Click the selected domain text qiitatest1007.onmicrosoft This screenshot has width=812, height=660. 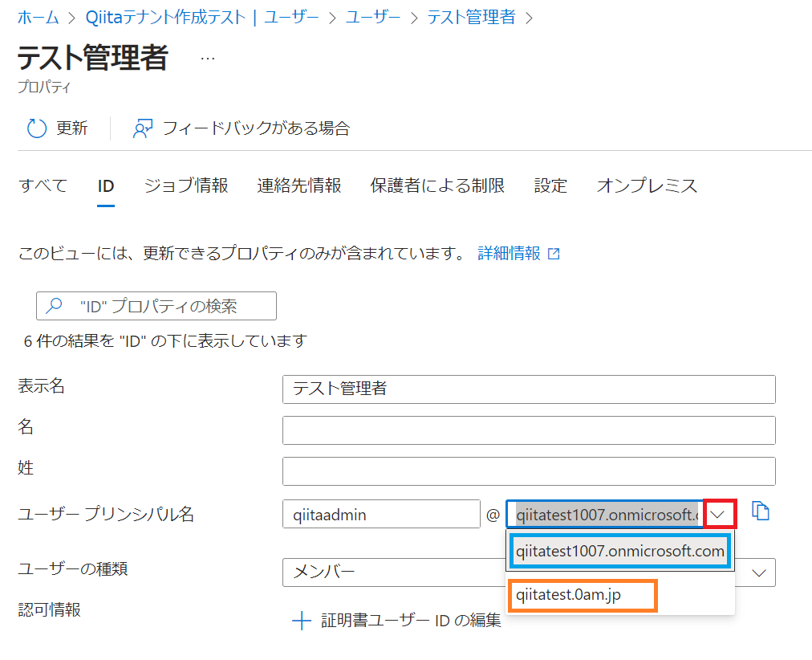point(607,515)
